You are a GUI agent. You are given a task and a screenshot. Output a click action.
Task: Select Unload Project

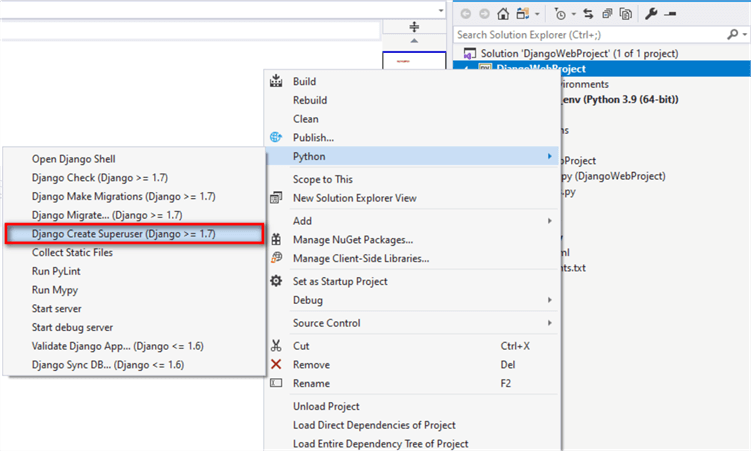(x=326, y=406)
